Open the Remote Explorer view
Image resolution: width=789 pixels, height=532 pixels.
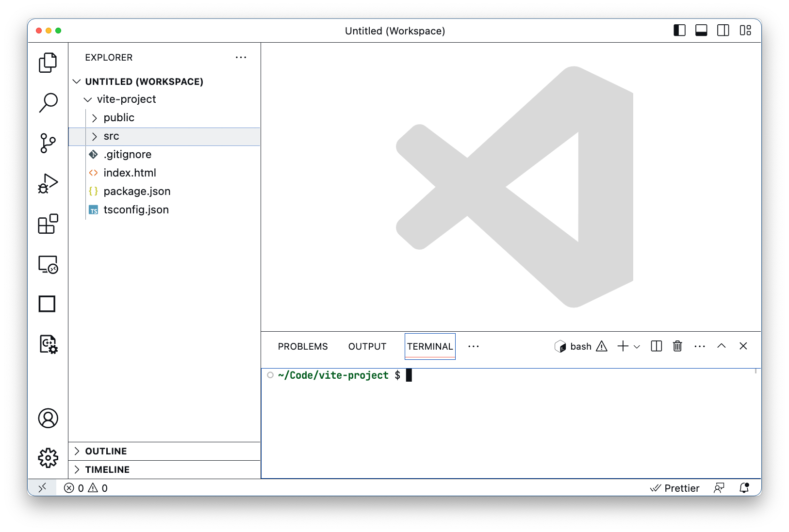pos(48,265)
